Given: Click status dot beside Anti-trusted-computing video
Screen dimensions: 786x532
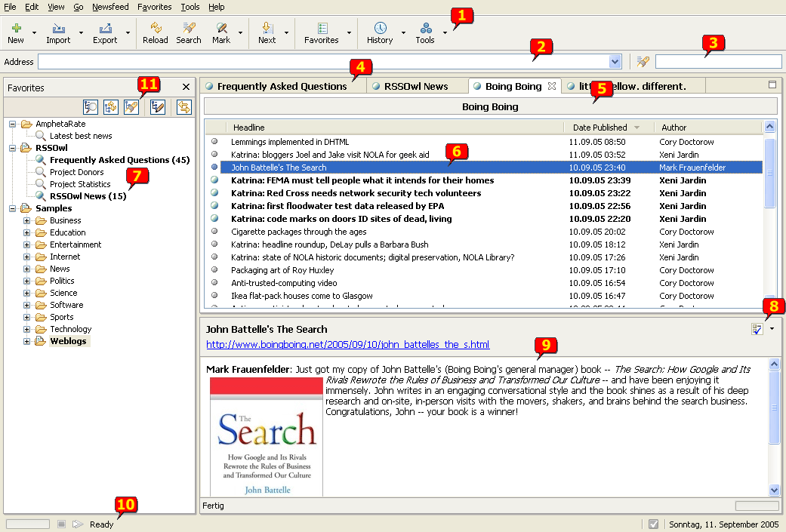Looking at the screenshot, I should pyautogui.click(x=214, y=282).
